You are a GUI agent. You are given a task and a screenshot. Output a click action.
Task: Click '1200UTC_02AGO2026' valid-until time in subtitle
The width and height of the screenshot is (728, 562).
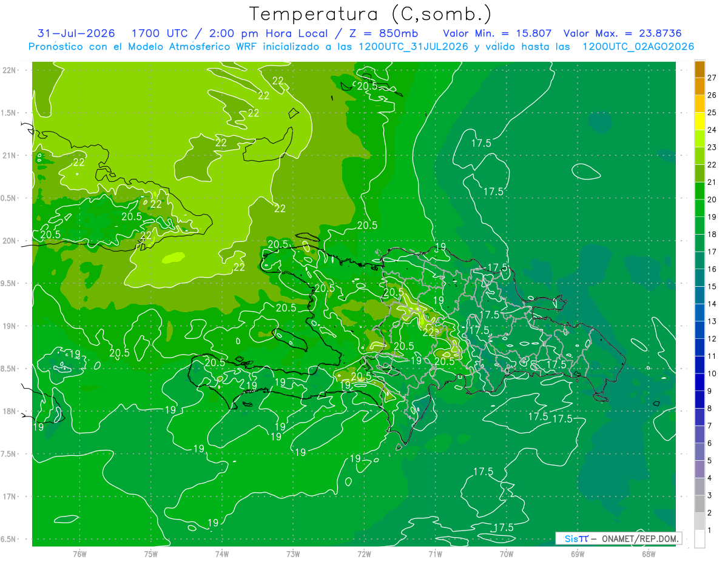click(638, 47)
